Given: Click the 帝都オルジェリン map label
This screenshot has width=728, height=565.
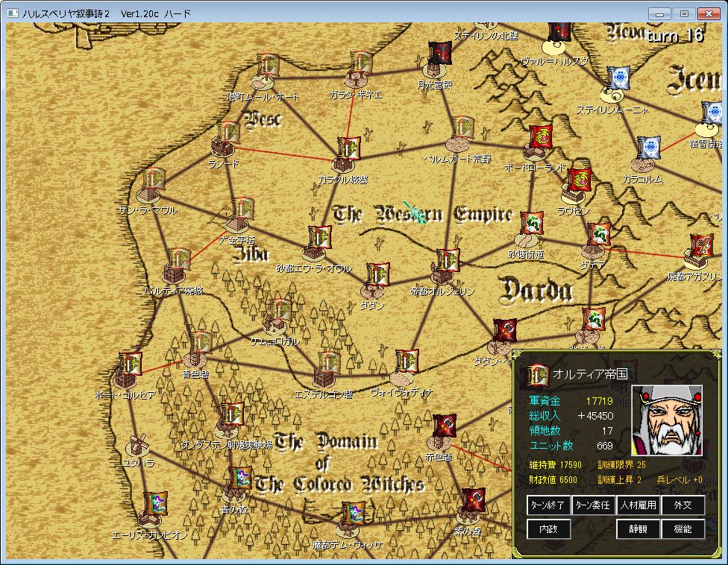Looking at the screenshot, I should point(442,291).
